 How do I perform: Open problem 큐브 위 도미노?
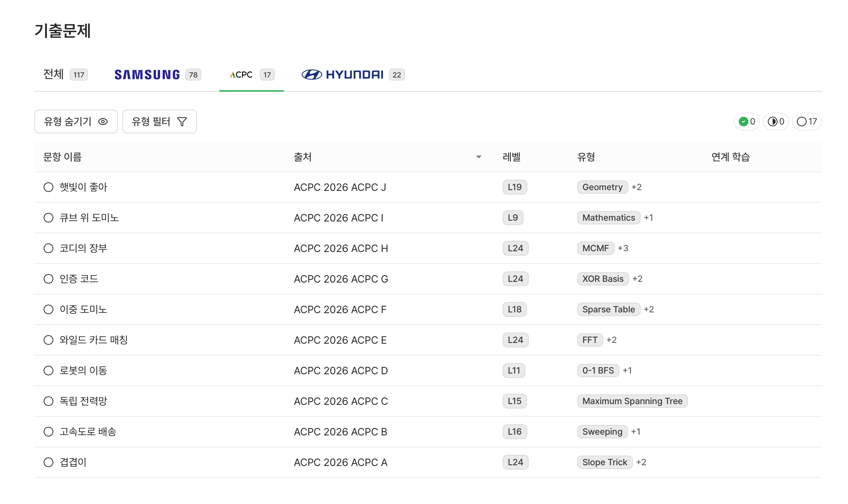click(89, 218)
